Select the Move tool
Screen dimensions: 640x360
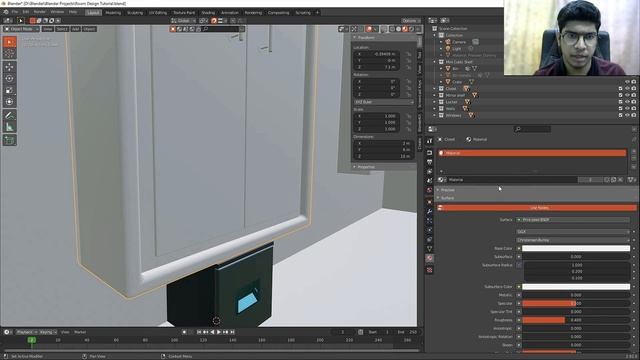point(9,67)
